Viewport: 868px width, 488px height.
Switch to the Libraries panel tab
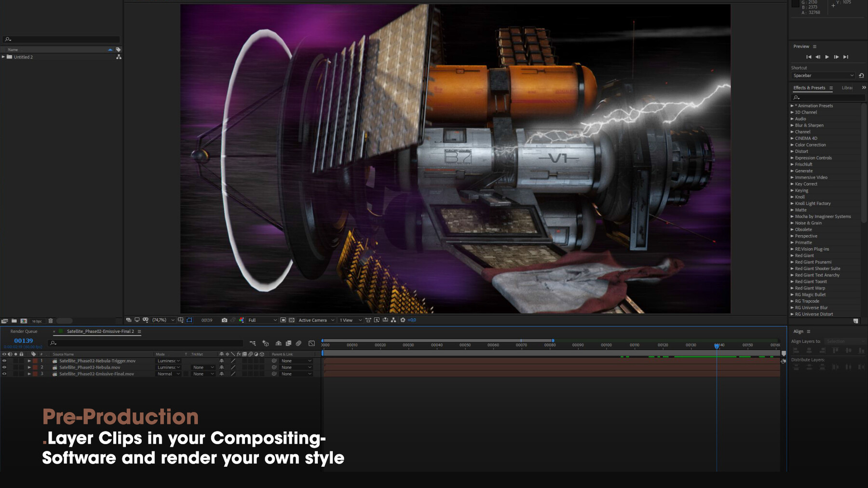point(847,88)
